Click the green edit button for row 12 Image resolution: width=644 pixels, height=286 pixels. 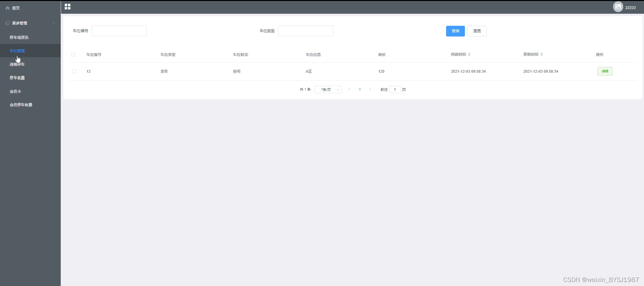tap(605, 71)
